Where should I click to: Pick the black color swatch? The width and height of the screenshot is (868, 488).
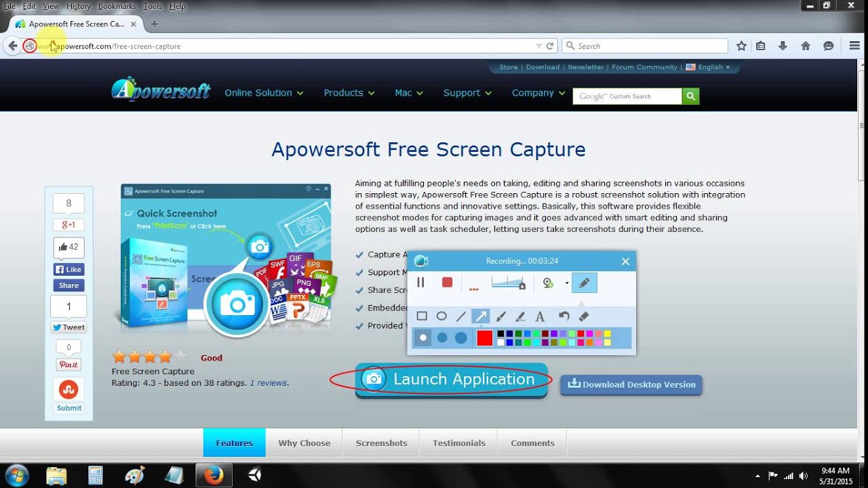[x=500, y=333]
